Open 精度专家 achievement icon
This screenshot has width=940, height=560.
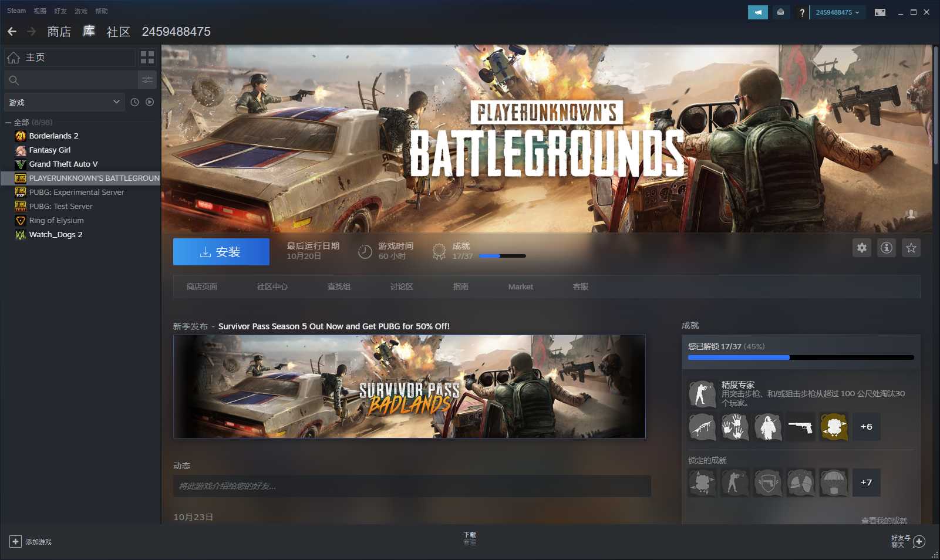[x=702, y=394]
